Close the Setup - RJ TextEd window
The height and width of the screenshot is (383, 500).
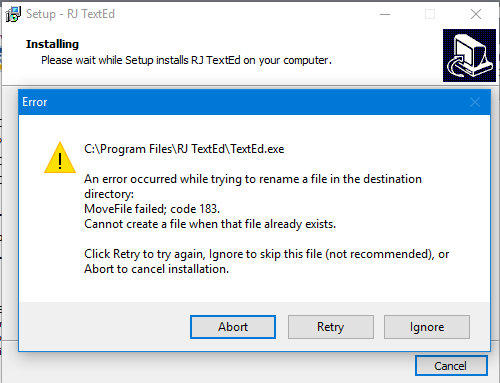pyautogui.click(x=476, y=14)
